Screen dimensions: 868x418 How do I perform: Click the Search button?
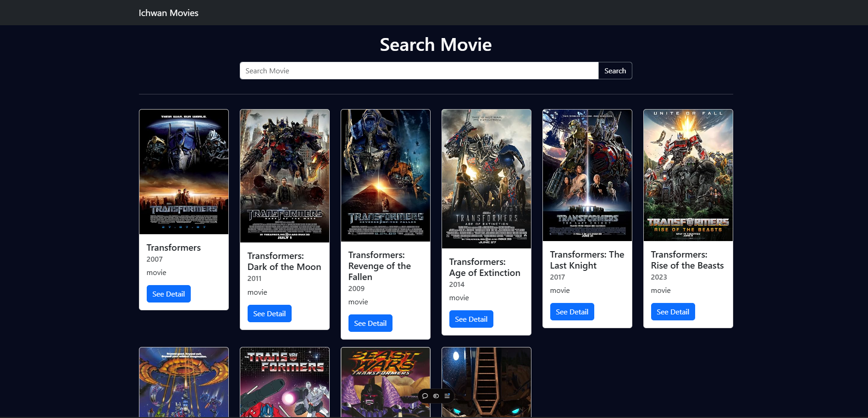615,71
